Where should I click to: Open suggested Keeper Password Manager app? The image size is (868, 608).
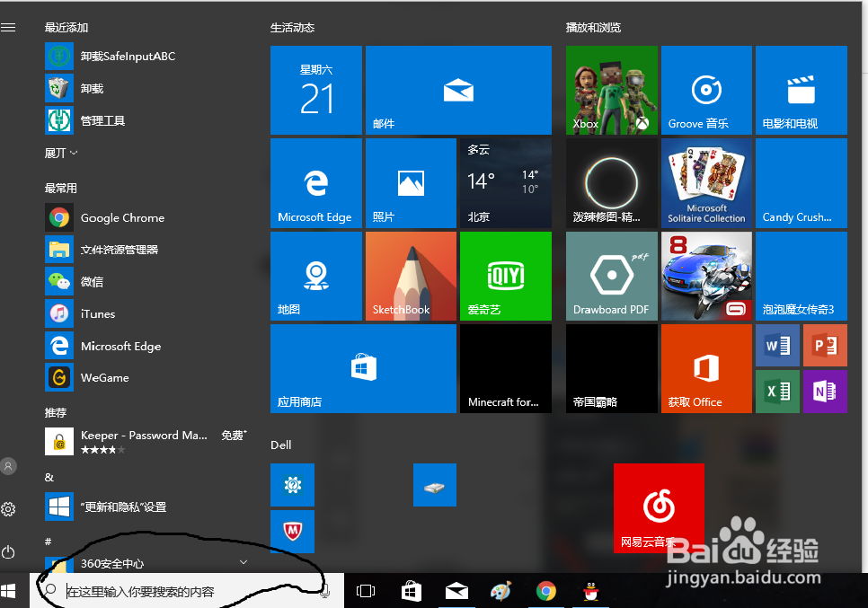click(146, 442)
